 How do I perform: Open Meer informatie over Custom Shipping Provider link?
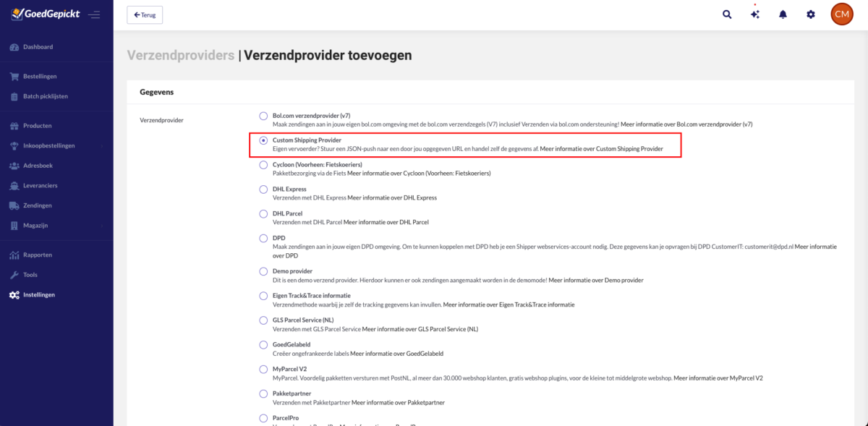click(611, 149)
